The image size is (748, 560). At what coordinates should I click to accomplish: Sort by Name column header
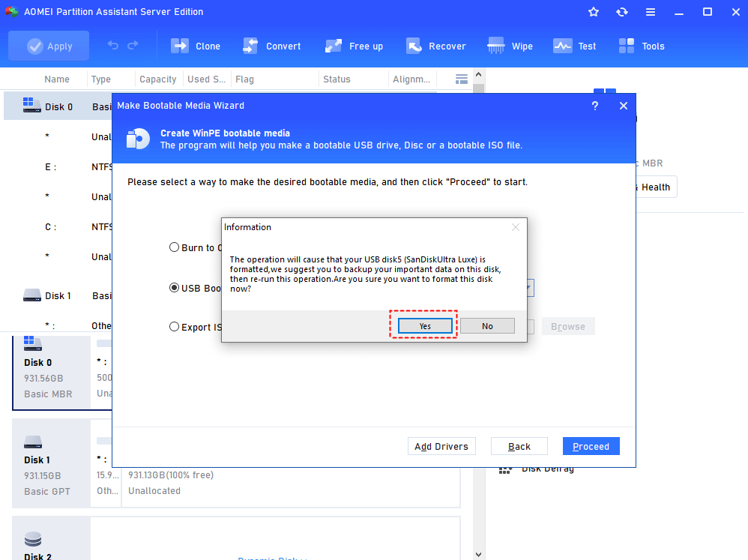(x=57, y=79)
